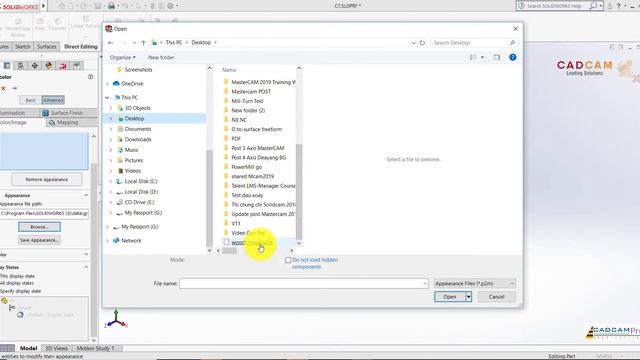
Task: Open the Surface Finish tab
Action: (x=67, y=113)
